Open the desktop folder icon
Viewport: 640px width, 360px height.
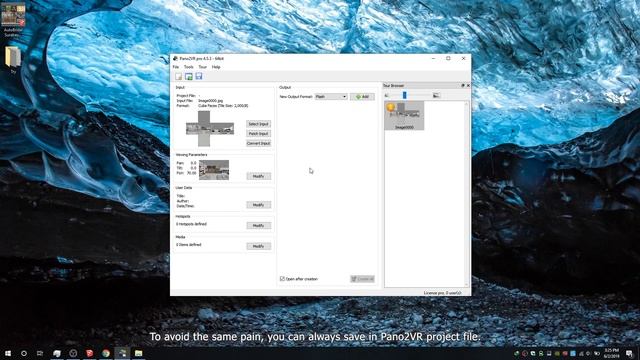[13, 59]
